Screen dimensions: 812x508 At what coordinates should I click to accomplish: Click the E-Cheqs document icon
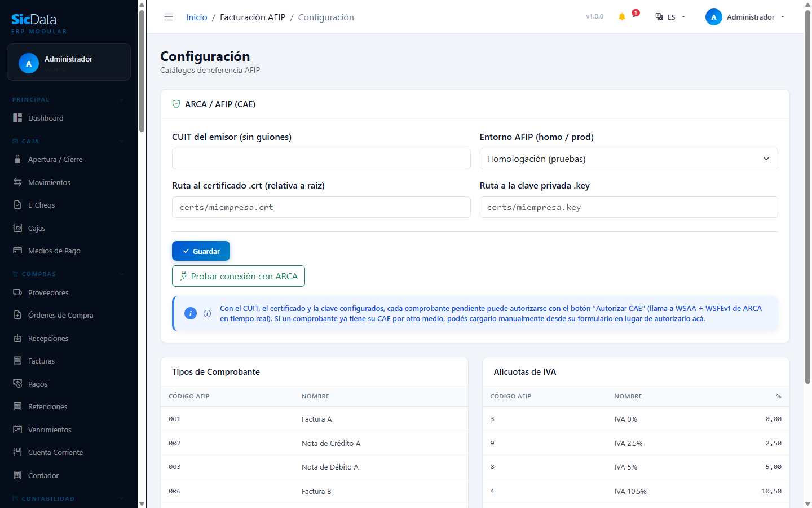point(17,205)
